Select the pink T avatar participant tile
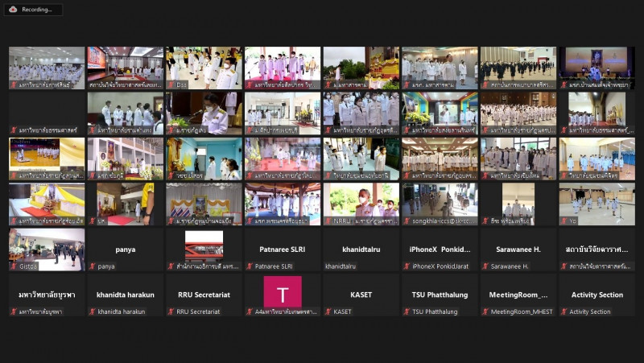Image resolution: width=644 pixels, height=363 pixels. 283,294
